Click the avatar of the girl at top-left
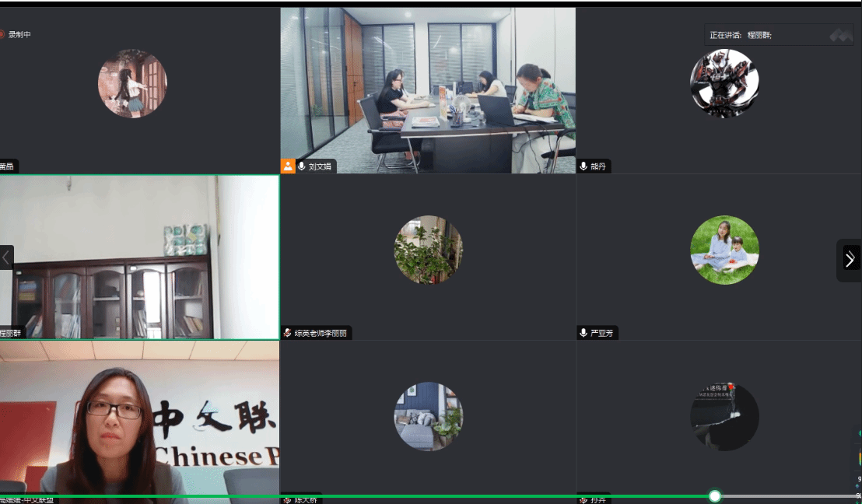Screen dimensions: 862x504 132,83
